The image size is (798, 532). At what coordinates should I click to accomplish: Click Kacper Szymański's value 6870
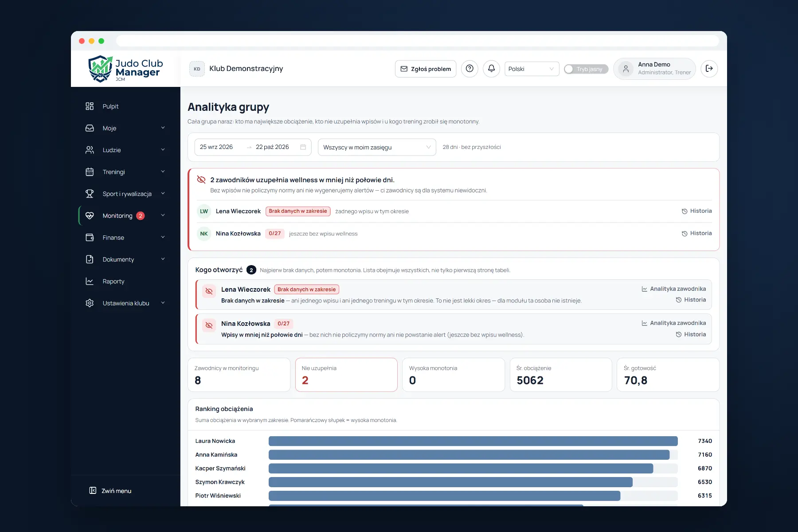[x=704, y=469]
